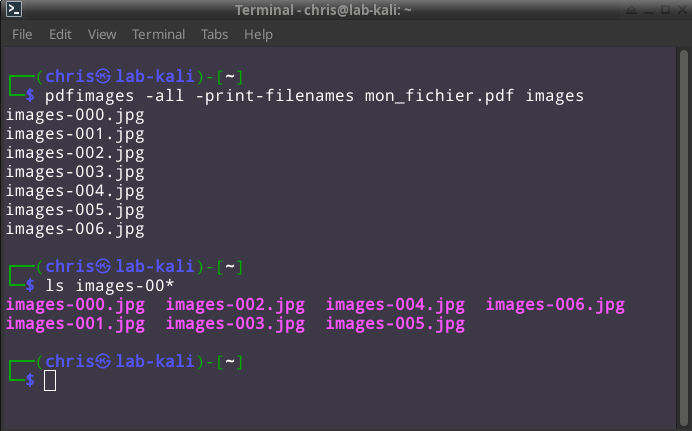
Task: Click the block cursor at the empty prompt
Action: pyautogui.click(x=50, y=380)
